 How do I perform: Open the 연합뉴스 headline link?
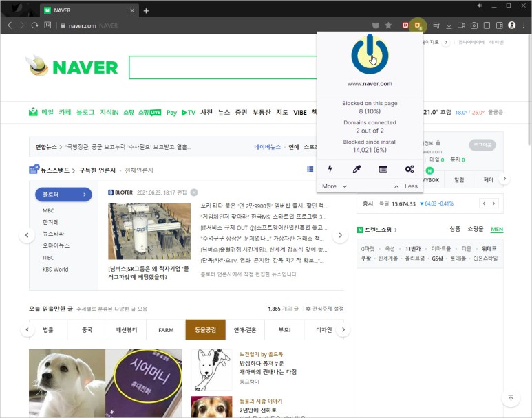click(128, 147)
